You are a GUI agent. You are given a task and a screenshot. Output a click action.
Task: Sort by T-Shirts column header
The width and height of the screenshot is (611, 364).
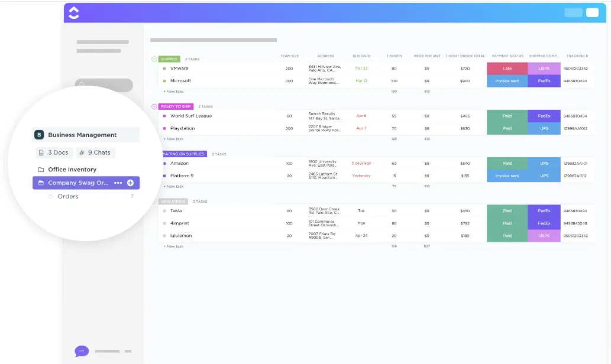[395, 56]
